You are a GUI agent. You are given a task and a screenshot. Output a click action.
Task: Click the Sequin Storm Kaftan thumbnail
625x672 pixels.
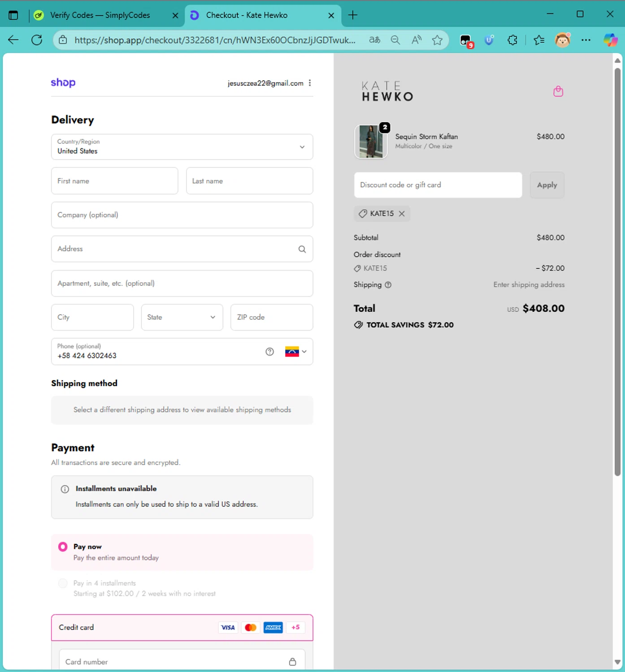[371, 142]
